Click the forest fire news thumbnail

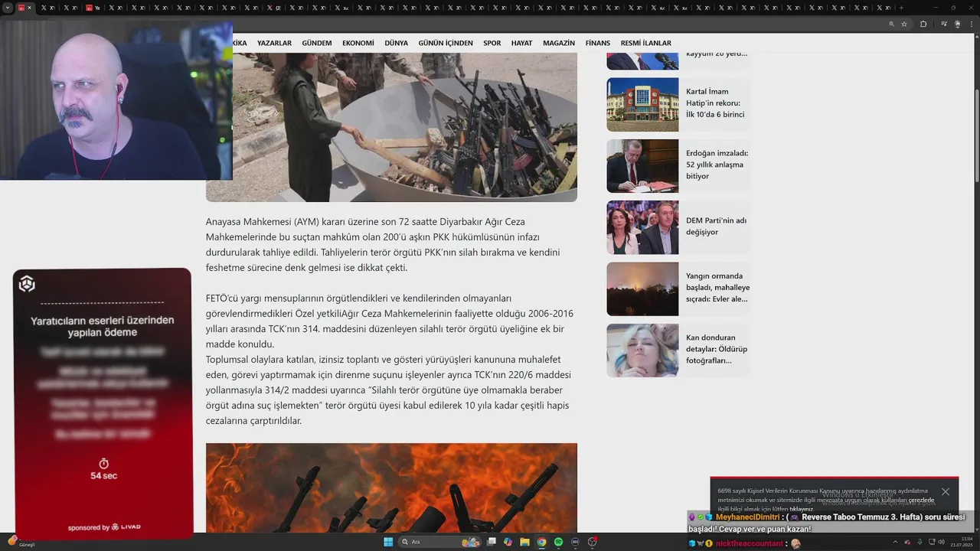[x=642, y=289]
